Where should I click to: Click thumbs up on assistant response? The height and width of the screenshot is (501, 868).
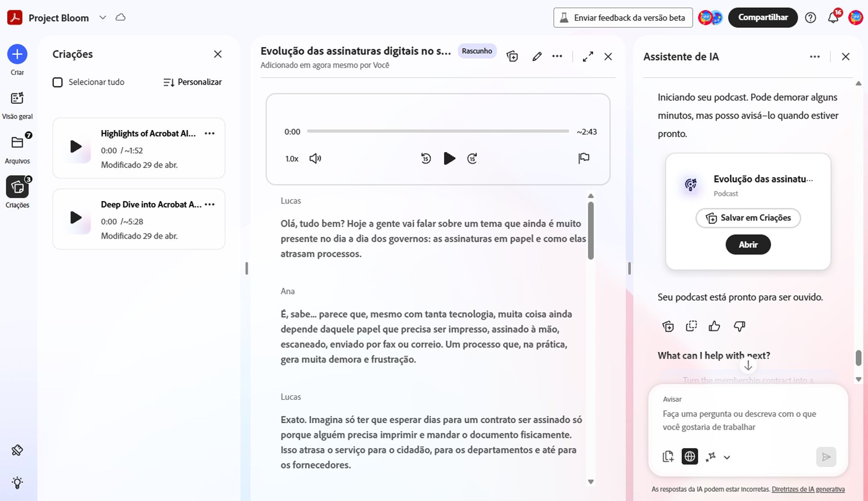tap(714, 326)
